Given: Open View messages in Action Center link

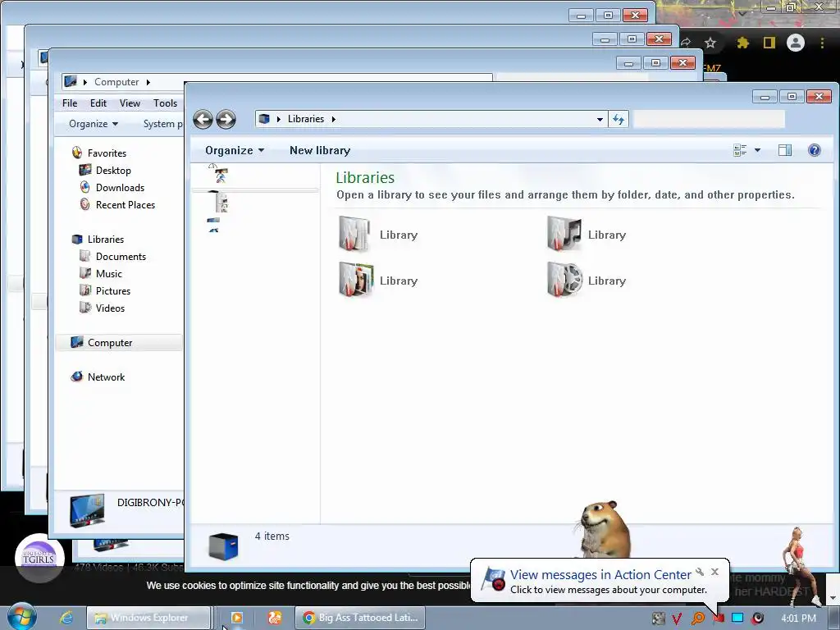Looking at the screenshot, I should [600, 575].
